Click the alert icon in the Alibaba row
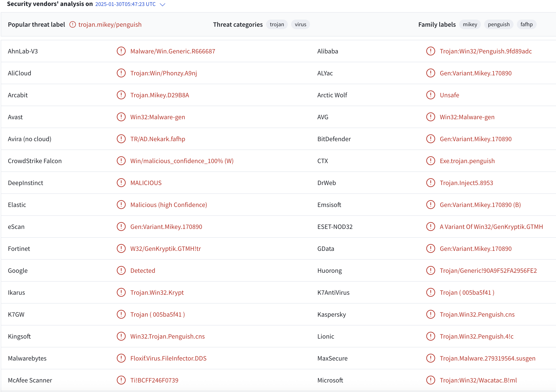Image resolution: width=556 pixels, height=392 pixels. 430,51
